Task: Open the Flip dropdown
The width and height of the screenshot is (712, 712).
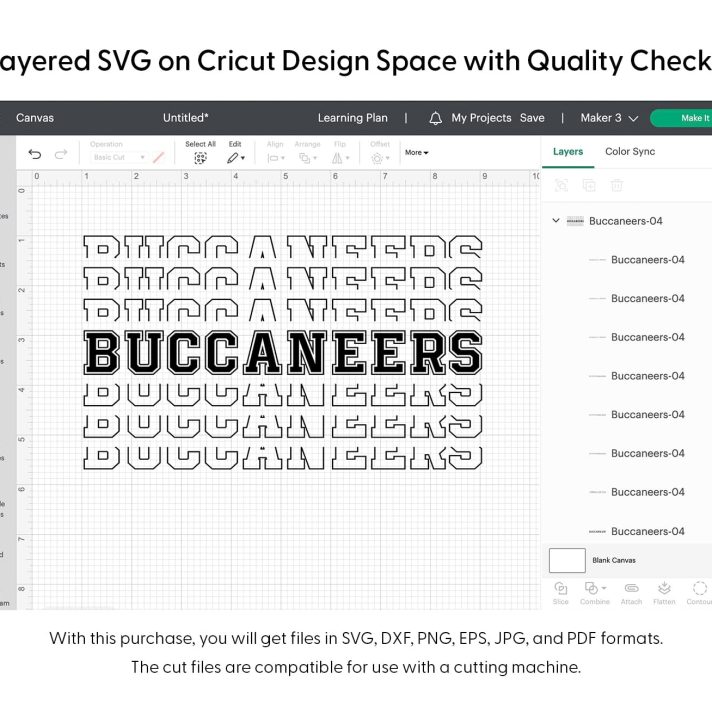Action: click(340, 158)
